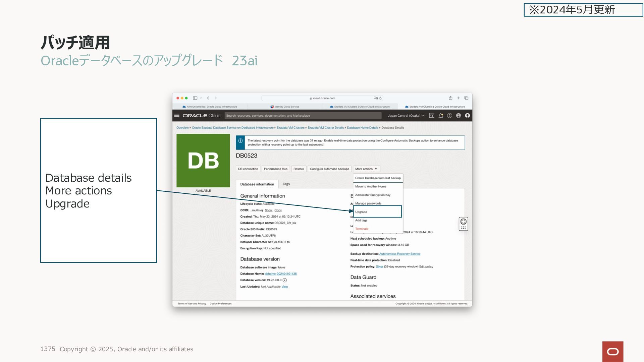Click the floating support lifebuoy widget
The image size is (644, 362).
(x=463, y=222)
